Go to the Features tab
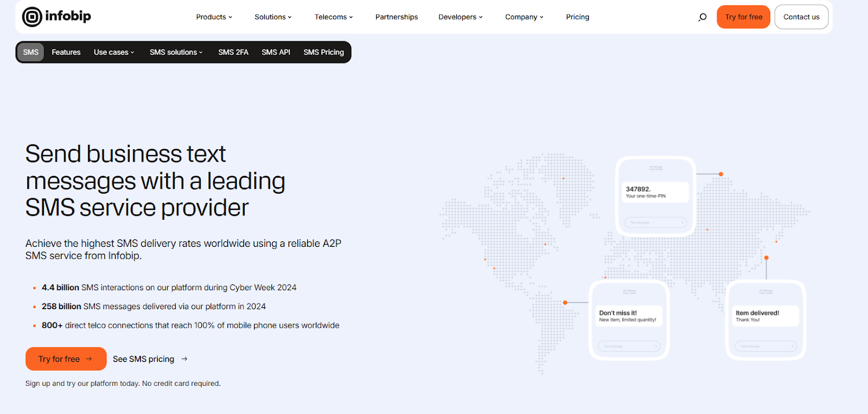 click(x=66, y=52)
